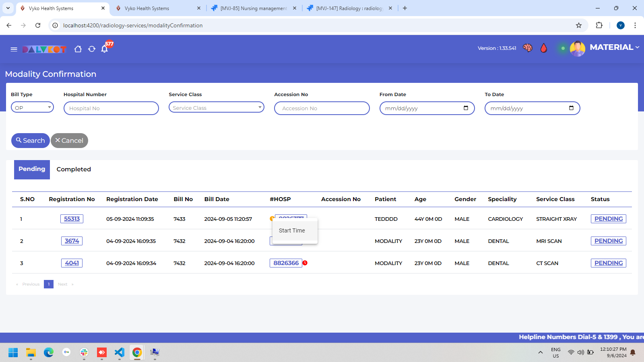Open the Bill Type dropdown

click(x=32, y=107)
